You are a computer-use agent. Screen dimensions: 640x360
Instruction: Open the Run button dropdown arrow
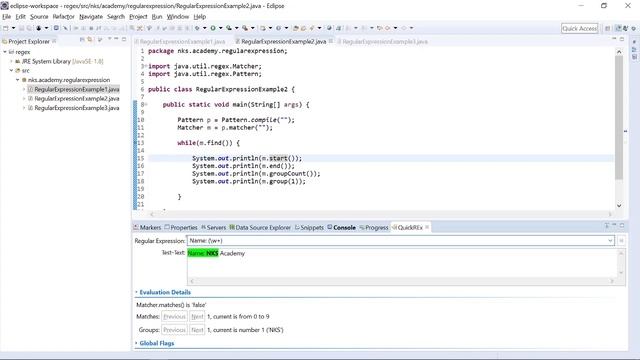coord(220,28)
